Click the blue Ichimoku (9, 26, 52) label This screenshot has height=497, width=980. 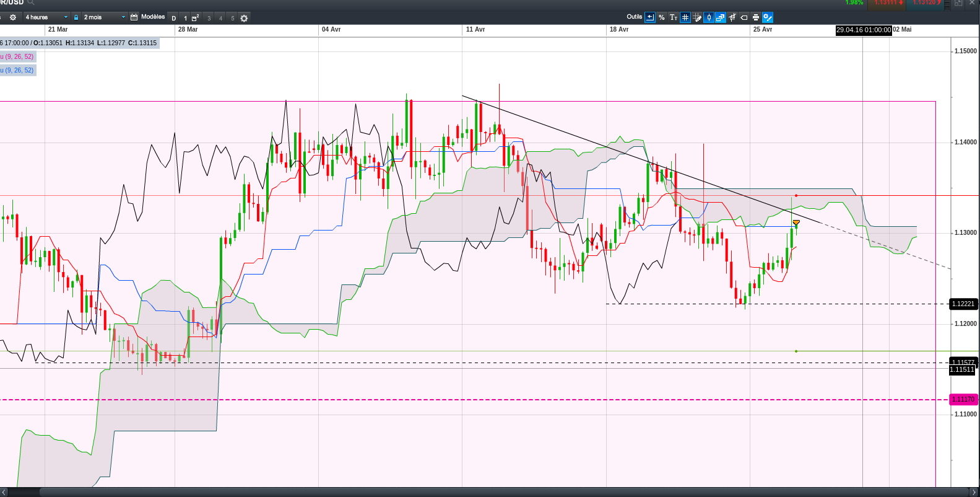coord(17,70)
